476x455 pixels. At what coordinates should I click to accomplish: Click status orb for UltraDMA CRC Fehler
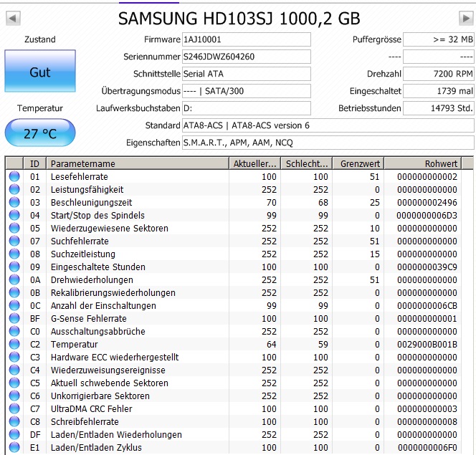14,408
